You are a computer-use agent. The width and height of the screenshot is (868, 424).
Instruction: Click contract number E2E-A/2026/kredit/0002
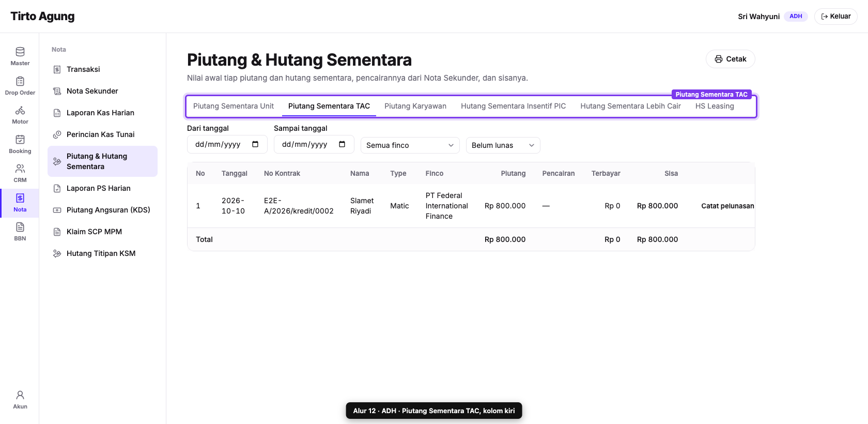(299, 206)
